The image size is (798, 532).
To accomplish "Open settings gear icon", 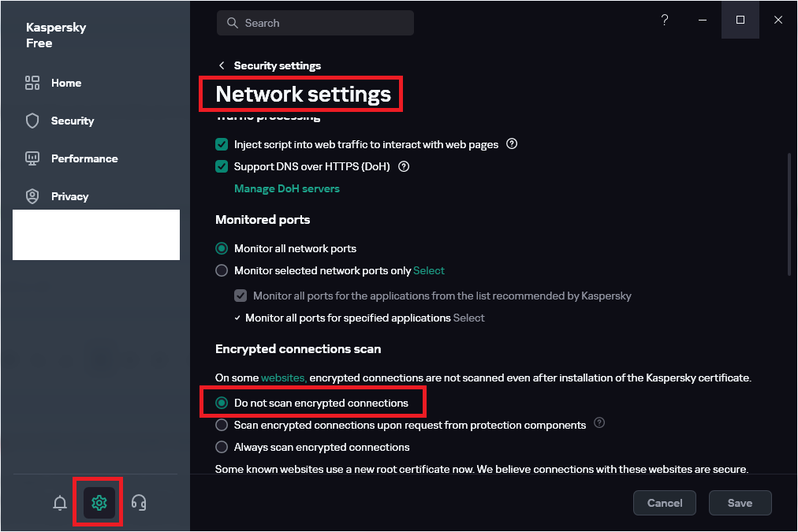I will [99, 503].
